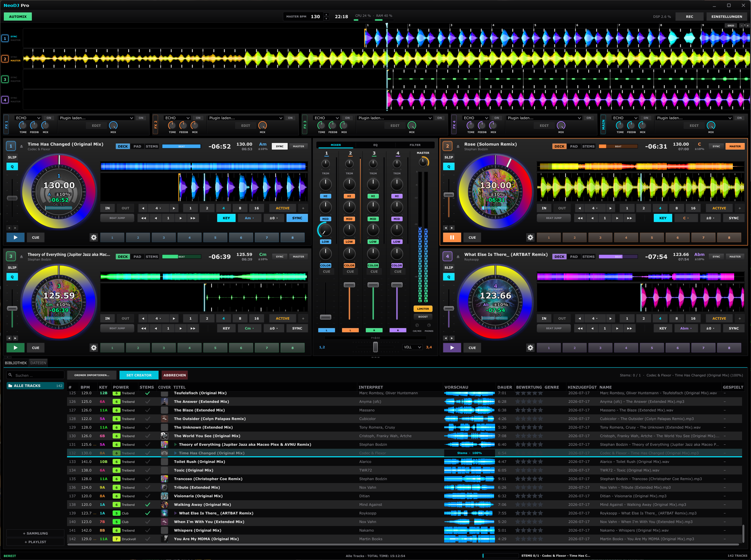Select track row Walking Away (Original Mix)
Image resolution: width=751 pixels, height=560 pixels.
405,505
